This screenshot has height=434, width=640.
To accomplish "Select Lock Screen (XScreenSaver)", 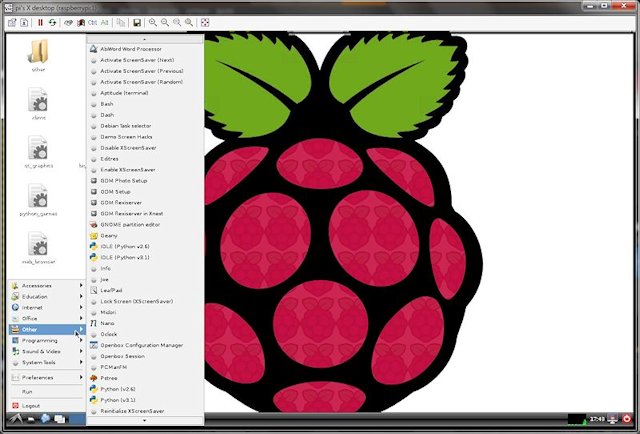I will point(145,301).
